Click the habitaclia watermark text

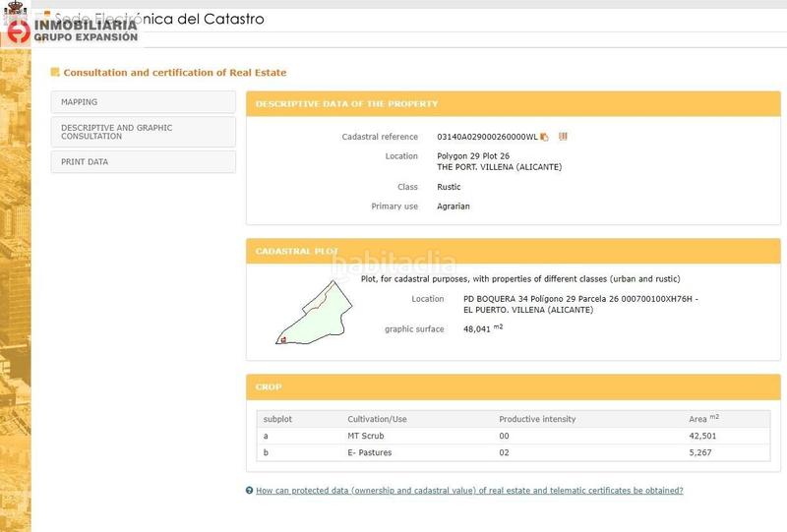click(x=393, y=264)
